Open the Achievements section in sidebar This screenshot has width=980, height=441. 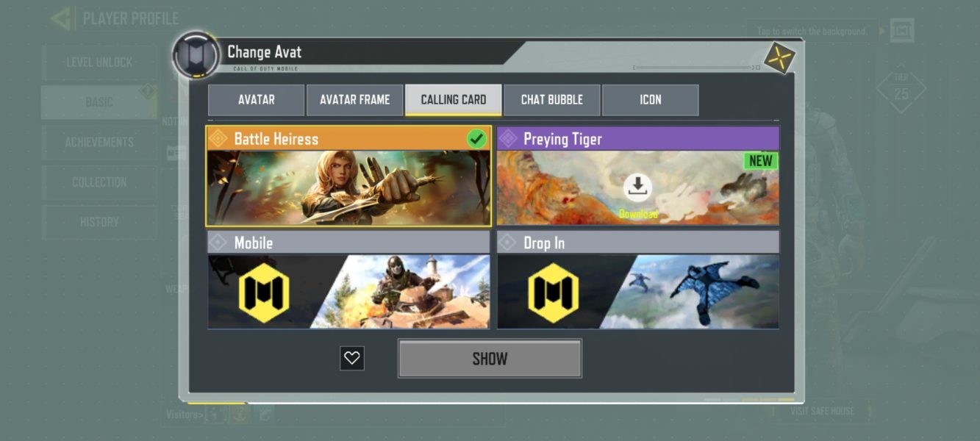point(99,143)
